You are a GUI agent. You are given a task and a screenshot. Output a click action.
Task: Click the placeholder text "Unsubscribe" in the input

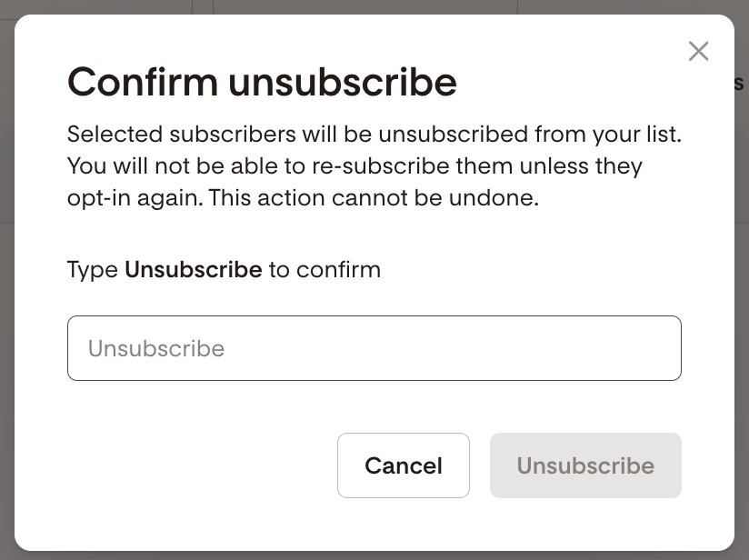(156, 349)
